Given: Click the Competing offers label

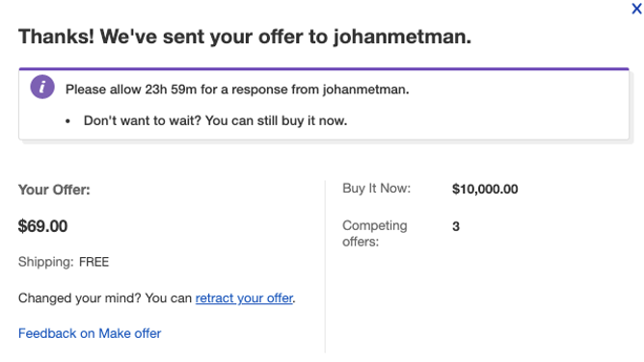Looking at the screenshot, I should point(375,233).
